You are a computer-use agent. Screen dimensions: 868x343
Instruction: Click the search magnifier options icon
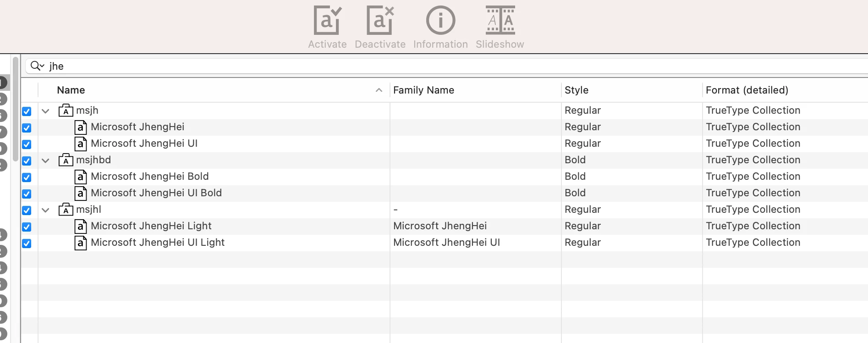[x=37, y=66]
